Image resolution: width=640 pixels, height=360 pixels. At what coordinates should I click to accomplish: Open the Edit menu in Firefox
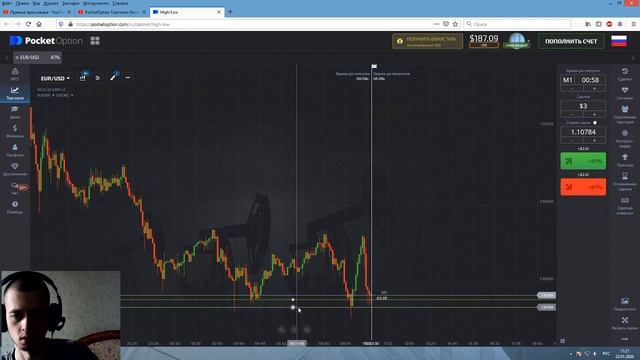(x=22, y=3)
